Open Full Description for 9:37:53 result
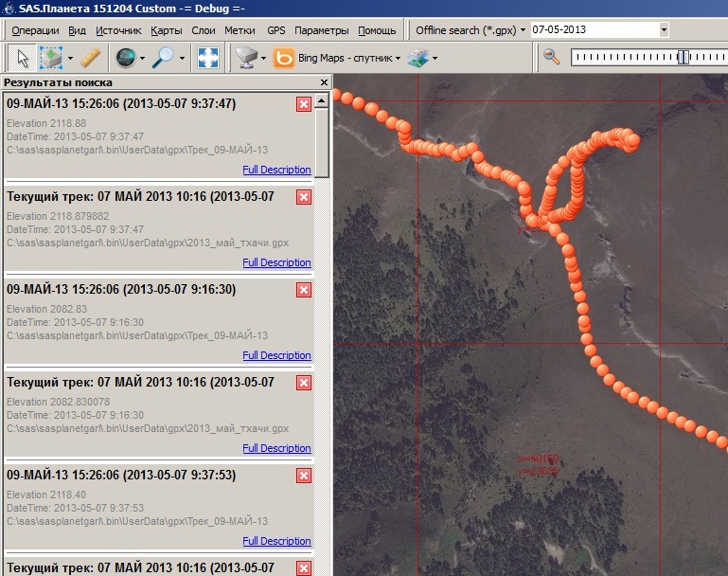 (x=276, y=541)
